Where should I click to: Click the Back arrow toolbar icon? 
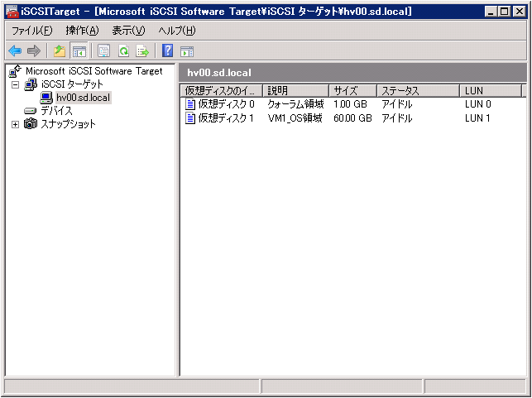15,51
